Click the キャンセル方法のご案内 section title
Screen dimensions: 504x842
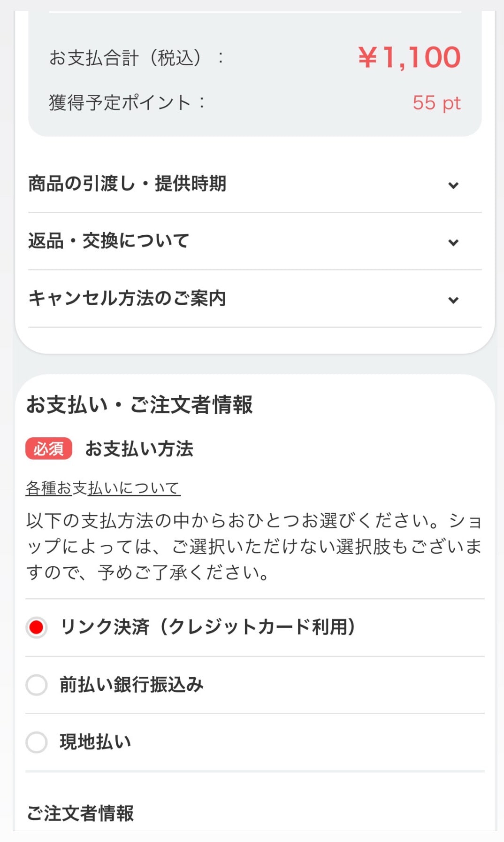127,298
